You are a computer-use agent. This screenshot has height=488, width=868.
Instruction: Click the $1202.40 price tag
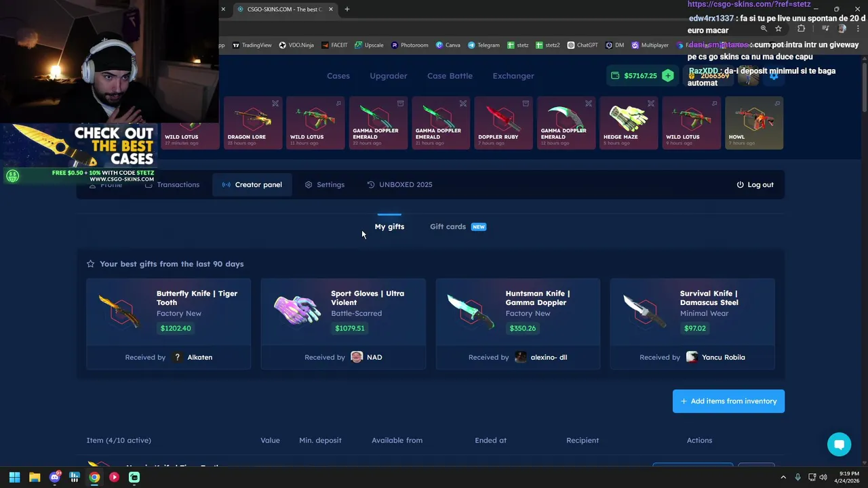point(176,328)
